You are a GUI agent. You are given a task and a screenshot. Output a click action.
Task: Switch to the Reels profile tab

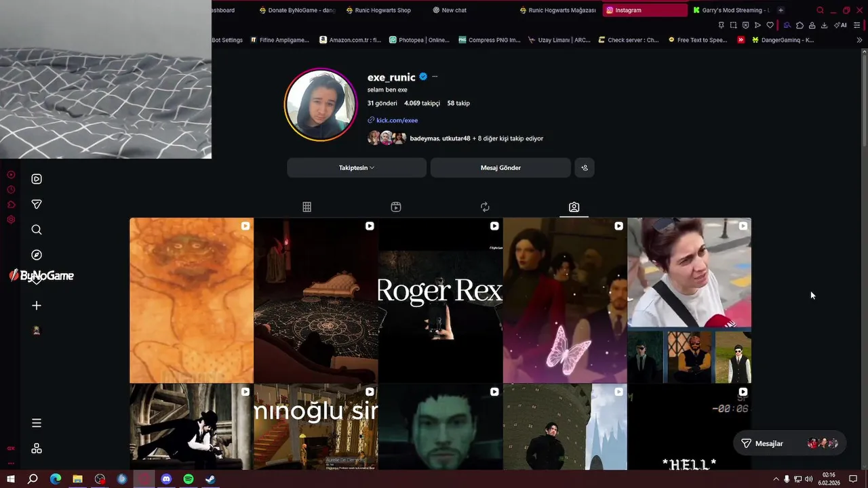pyautogui.click(x=396, y=207)
